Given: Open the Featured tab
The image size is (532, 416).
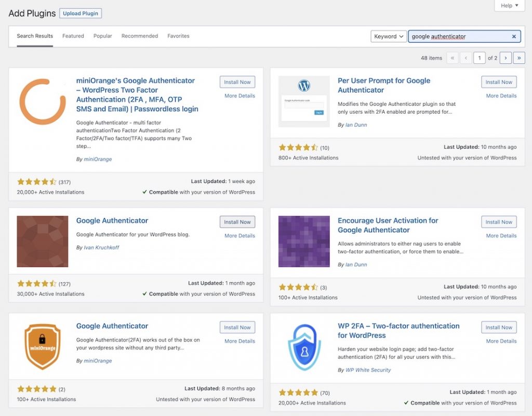Looking at the screenshot, I should [73, 36].
